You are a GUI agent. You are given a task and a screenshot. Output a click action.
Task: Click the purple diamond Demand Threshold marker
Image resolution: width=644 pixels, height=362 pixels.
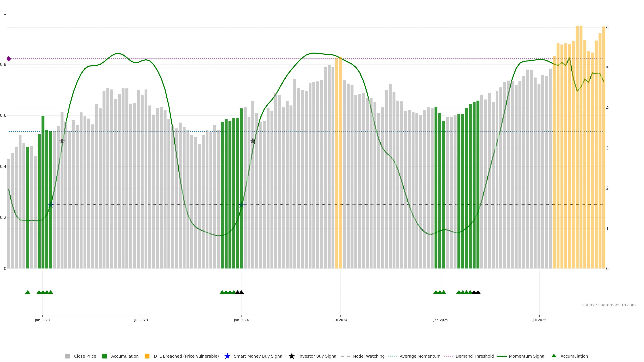click(9, 59)
